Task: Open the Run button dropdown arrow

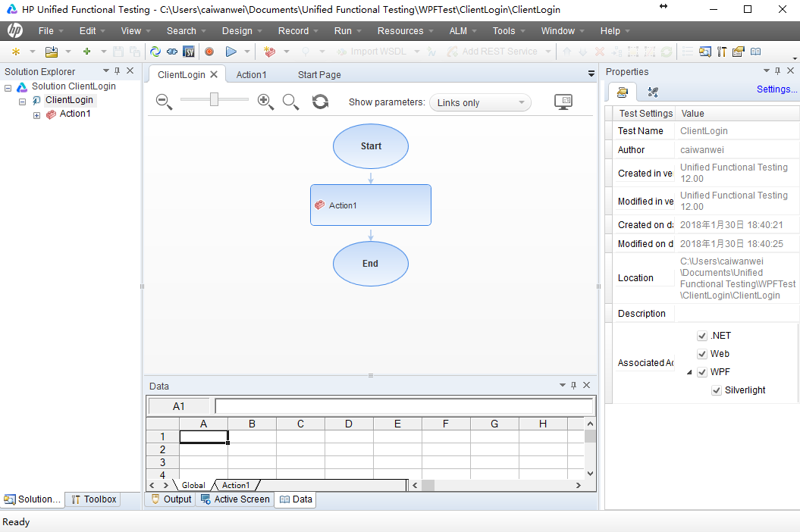Action: point(247,52)
